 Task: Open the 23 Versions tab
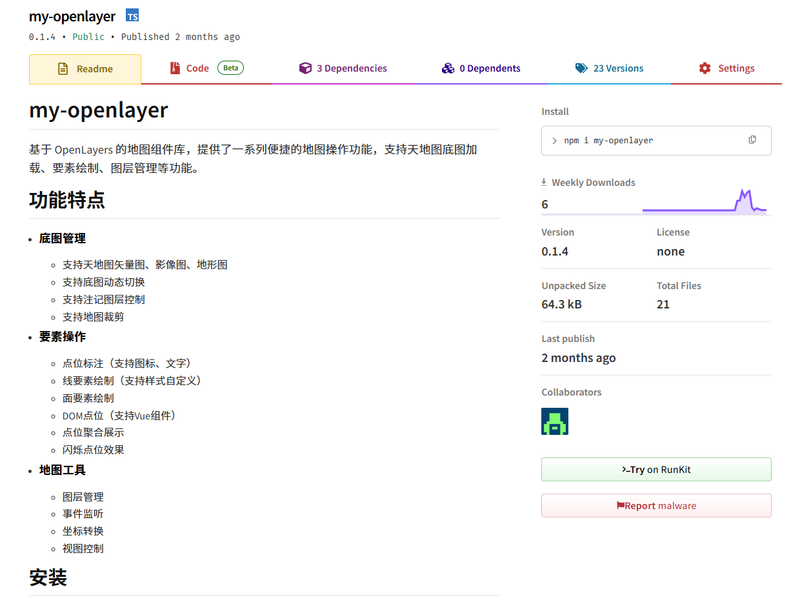[x=609, y=68]
